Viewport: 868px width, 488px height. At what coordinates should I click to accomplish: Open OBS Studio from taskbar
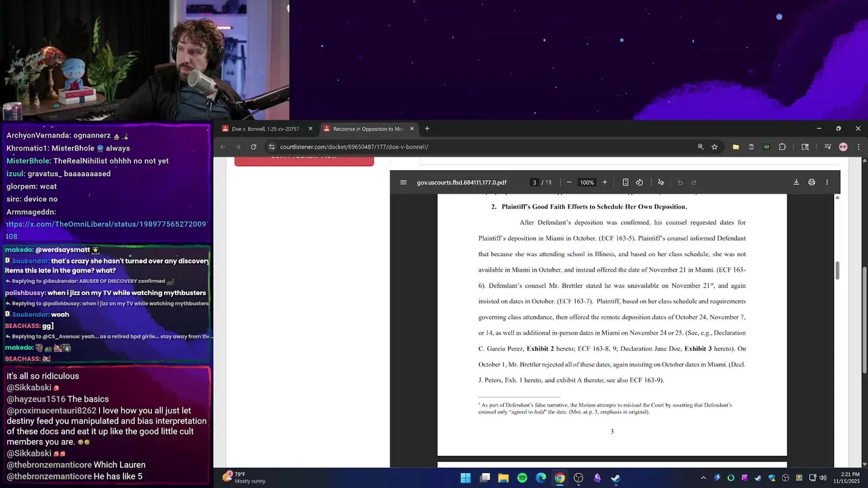coord(578,478)
